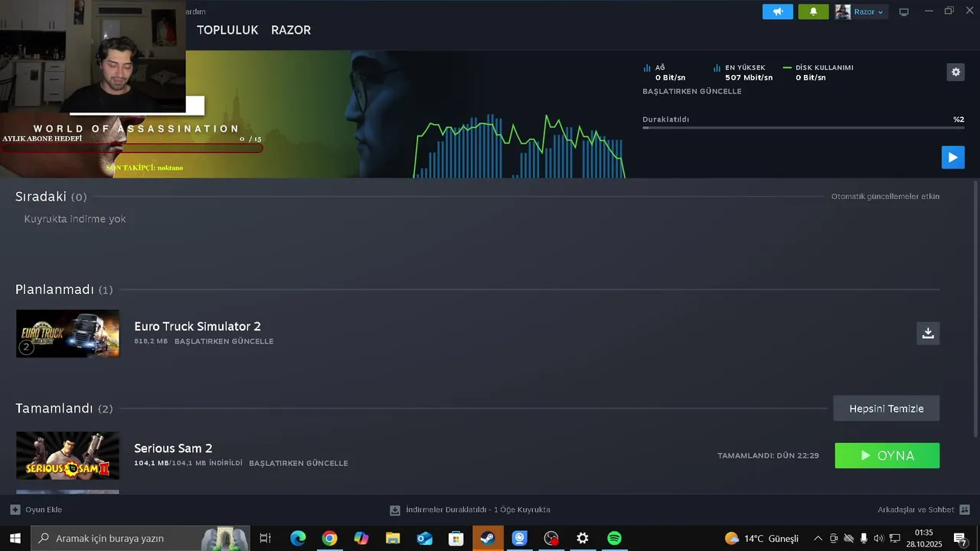The height and width of the screenshot is (551, 980).
Task: Click the Razor profile avatar picture
Action: point(843,11)
